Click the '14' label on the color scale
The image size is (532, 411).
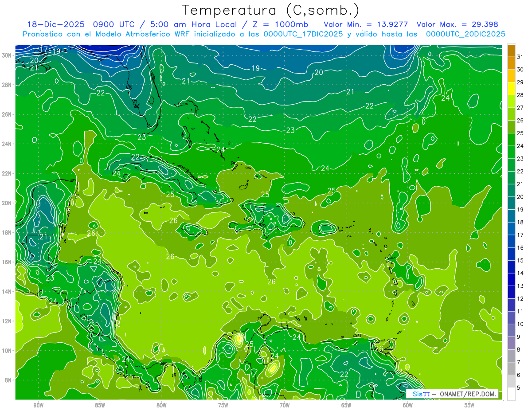[x=520, y=274]
